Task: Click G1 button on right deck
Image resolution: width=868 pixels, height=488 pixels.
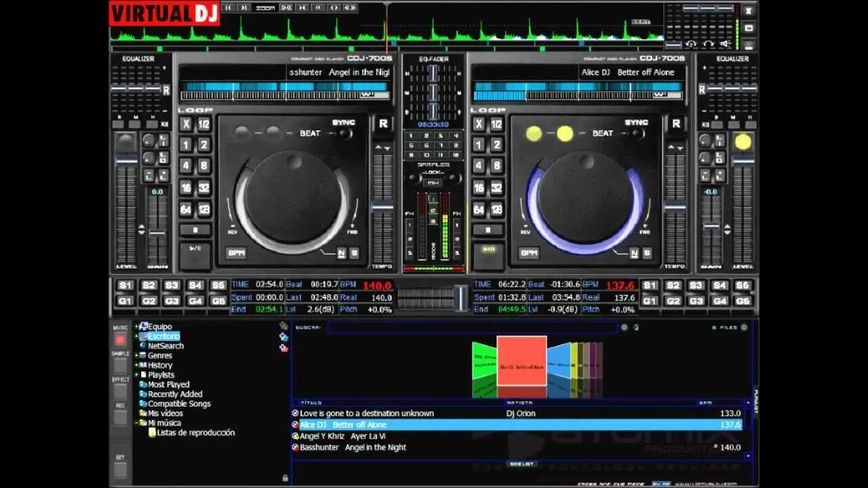Action: tap(650, 301)
